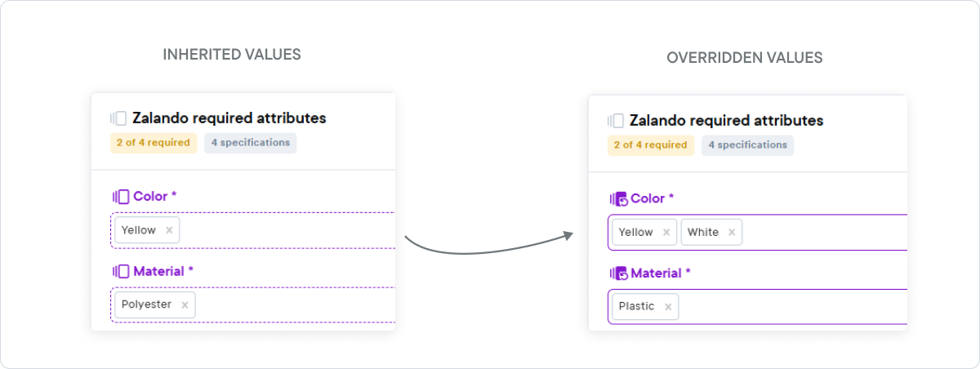
Task: Click the header icon in Inherited Values panel
Action: [118, 118]
